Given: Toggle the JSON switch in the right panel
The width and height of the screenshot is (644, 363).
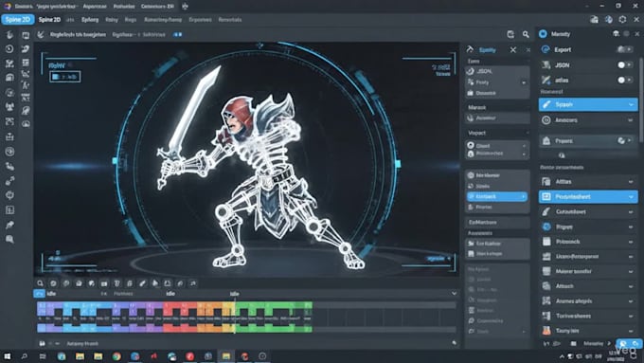Looking at the screenshot, I should [x=625, y=65].
